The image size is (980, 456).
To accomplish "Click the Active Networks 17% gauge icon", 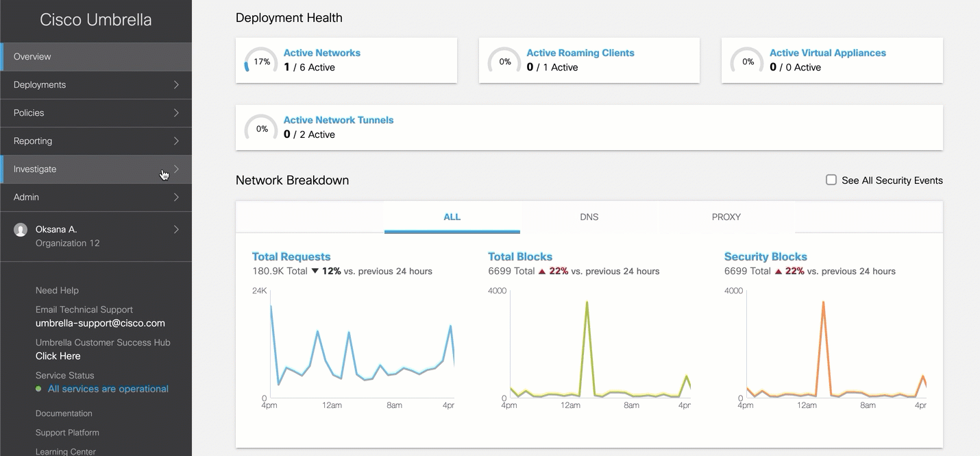I will click(261, 62).
